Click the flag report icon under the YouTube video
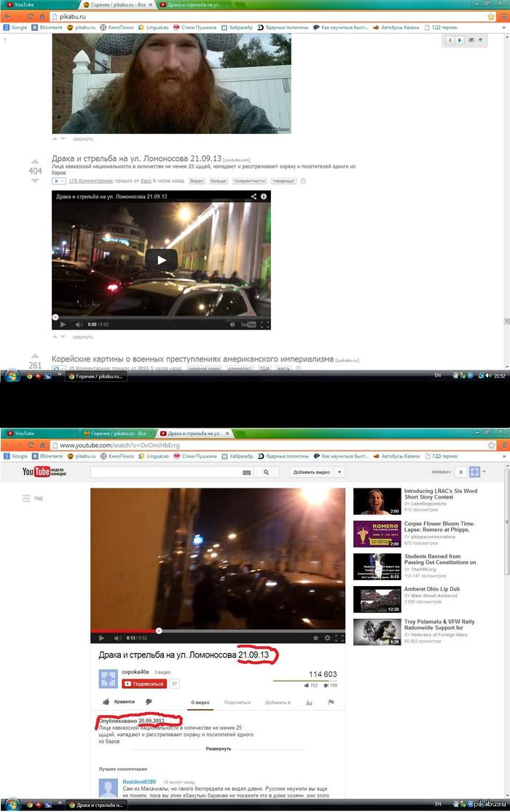Screen dimensions: 510x812 pyautogui.click(x=331, y=702)
